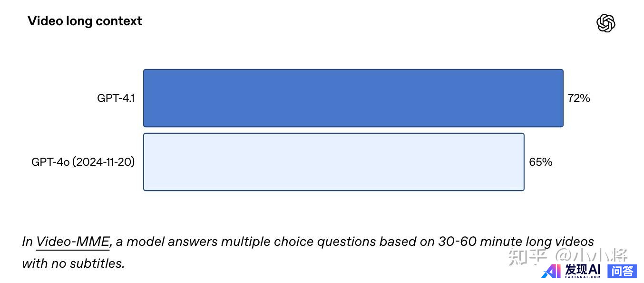The width and height of the screenshot is (644, 283).
Task: Click the 知乎 watermark text
Action: (527, 256)
